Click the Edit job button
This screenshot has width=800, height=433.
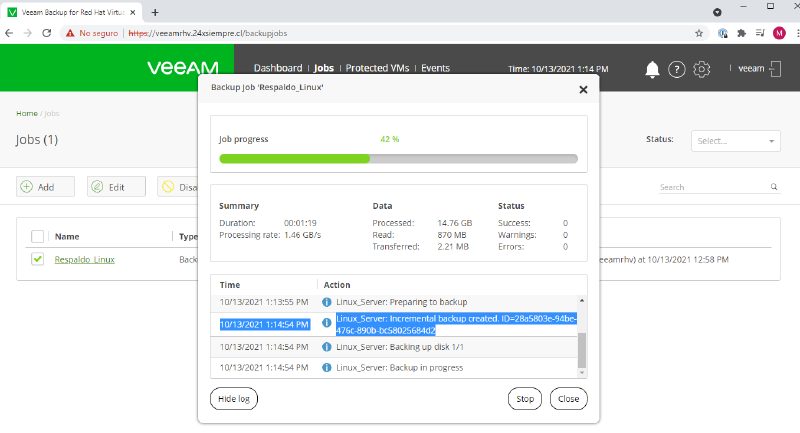[116, 187]
